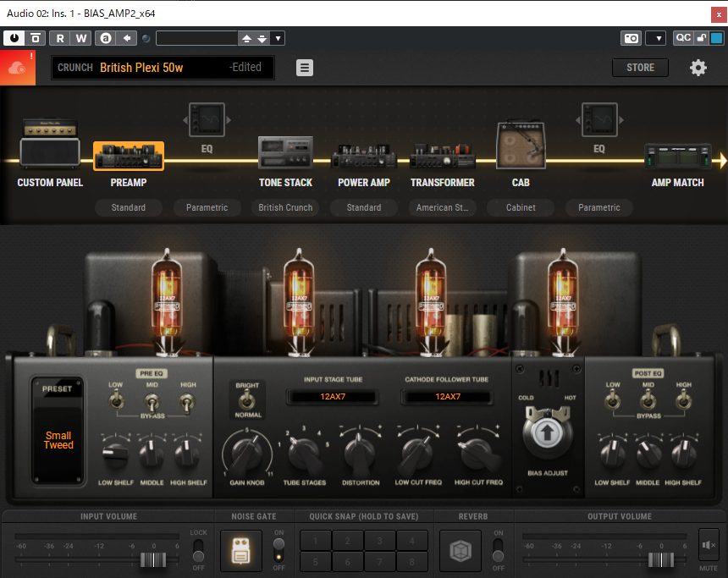Open the settings gear
Screen dimensions: 728x578
click(698, 68)
